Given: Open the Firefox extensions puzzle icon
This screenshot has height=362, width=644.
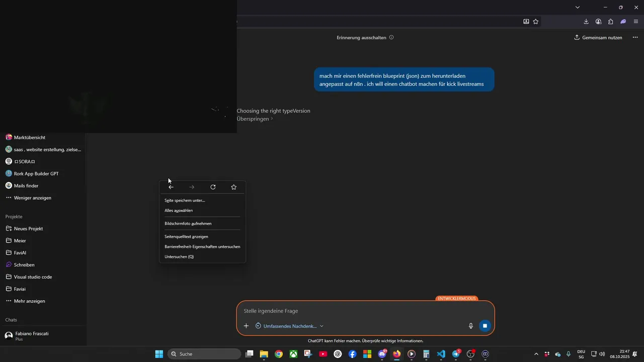Looking at the screenshot, I should (611, 22).
